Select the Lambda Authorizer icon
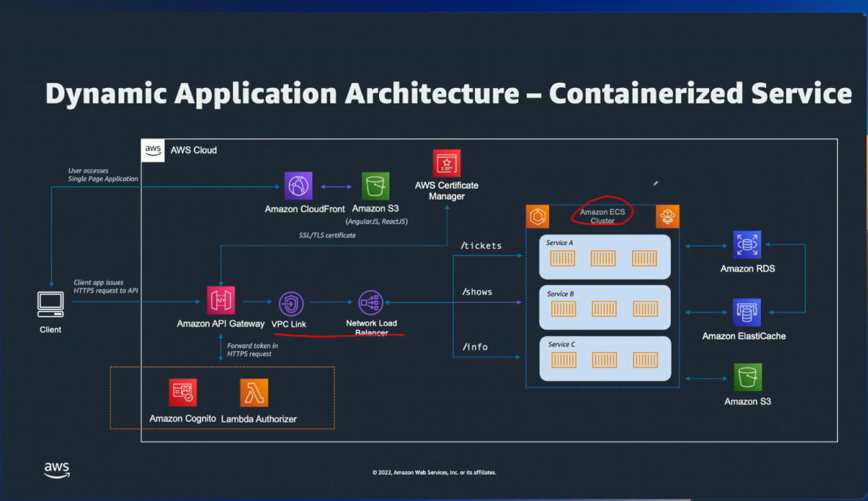Screen dimensions: 868x501 coord(254,393)
